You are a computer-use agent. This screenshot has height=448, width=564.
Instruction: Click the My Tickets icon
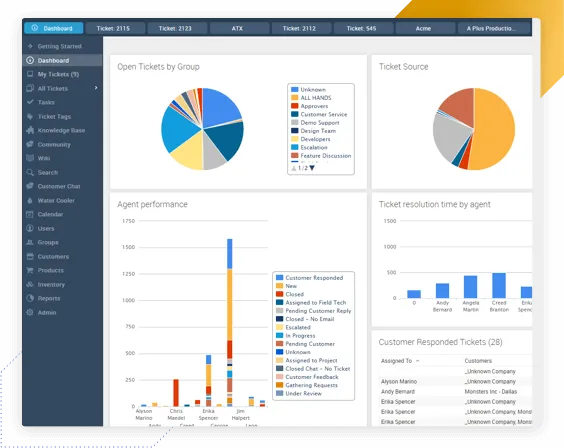(x=30, y=74)
